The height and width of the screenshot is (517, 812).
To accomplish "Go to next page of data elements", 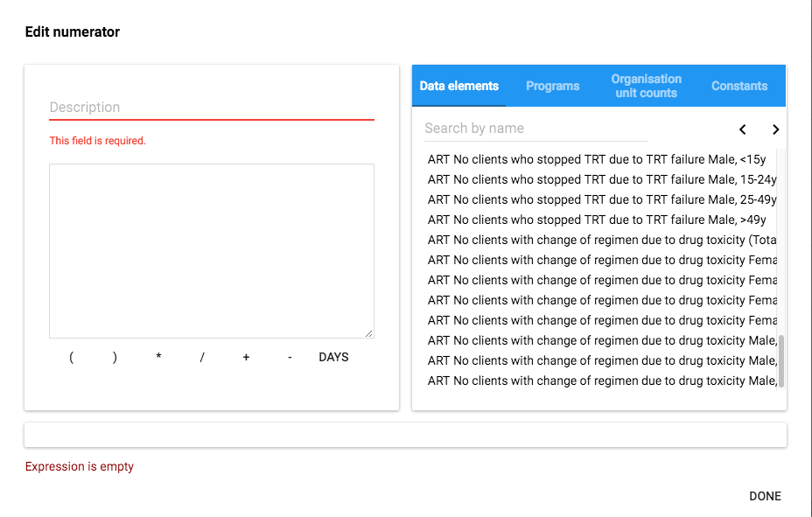I will pyautogui.click(x=775, y=129).
